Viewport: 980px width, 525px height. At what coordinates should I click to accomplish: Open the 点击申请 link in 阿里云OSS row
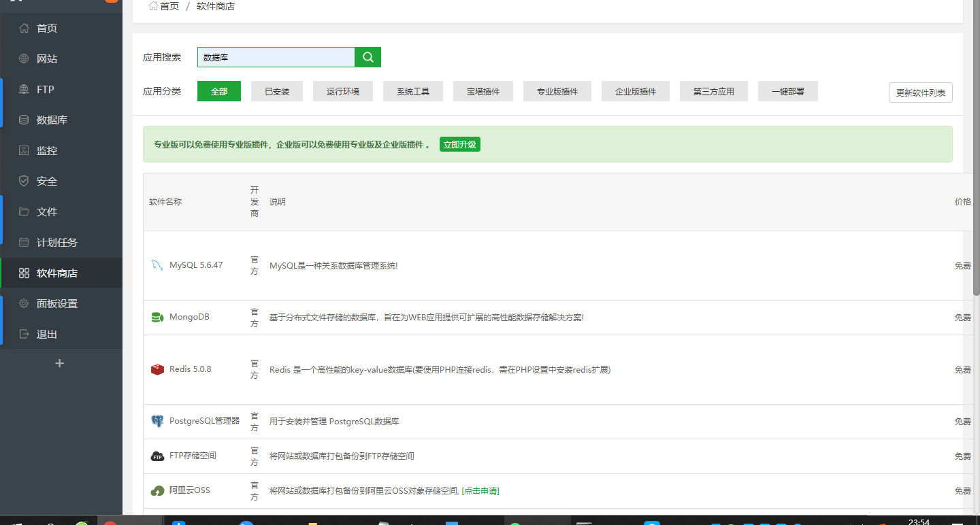pyautogui.click(x=480, y=491)
